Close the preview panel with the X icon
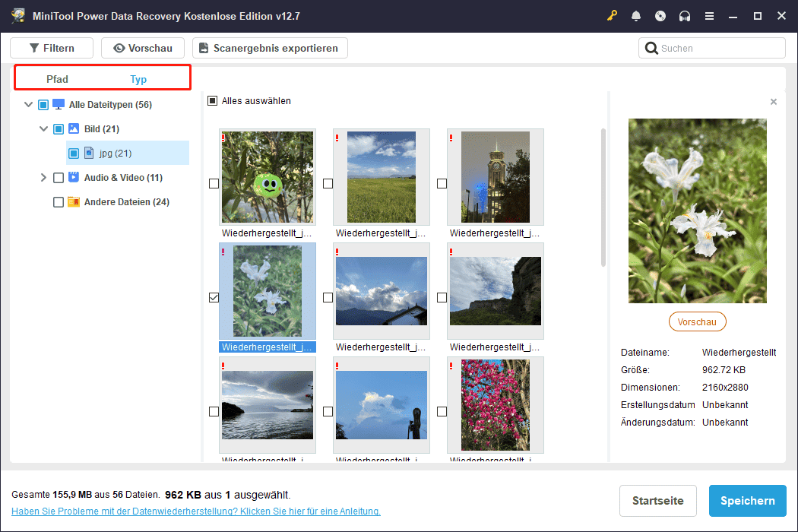The image size is (798, 532). click(774, 102)
